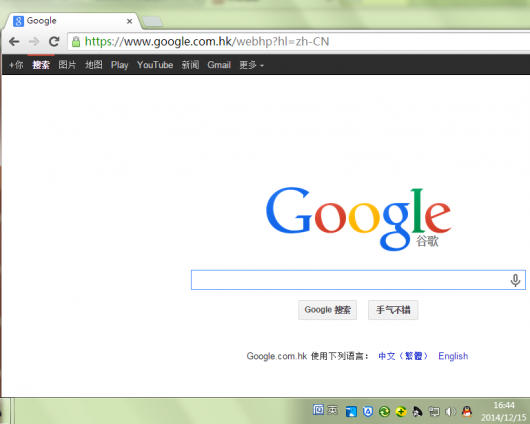Select the Google browser tab

pos(72,21)
